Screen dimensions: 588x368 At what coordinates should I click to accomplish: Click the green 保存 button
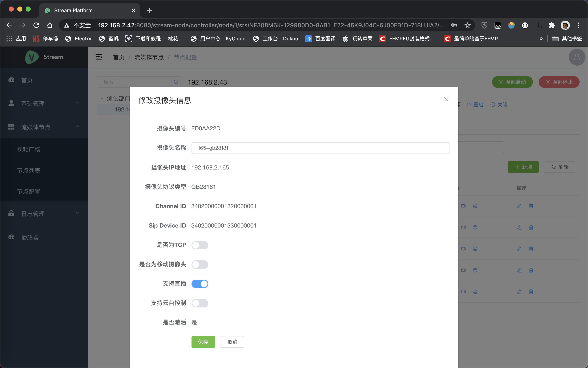tap(203, 342)
